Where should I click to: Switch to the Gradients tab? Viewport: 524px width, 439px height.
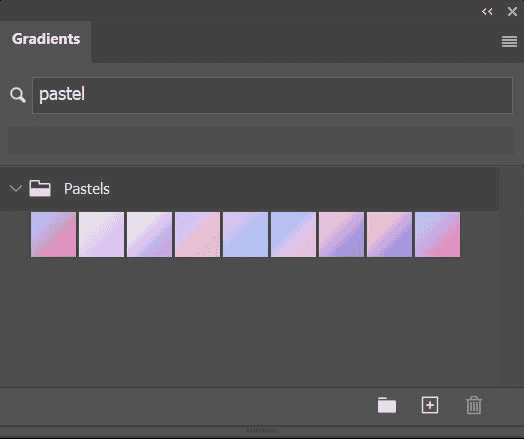pos(46,39)
